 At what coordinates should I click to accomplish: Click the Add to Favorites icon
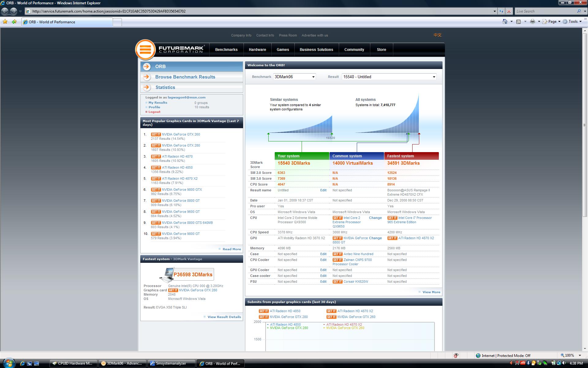tap(14, 22)
